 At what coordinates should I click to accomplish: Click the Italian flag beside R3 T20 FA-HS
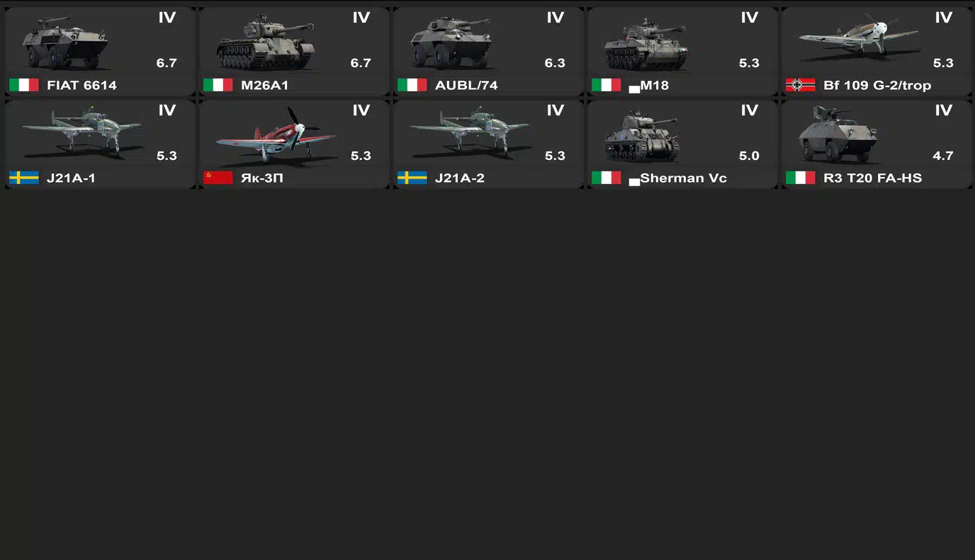click(x=801, y=178)
